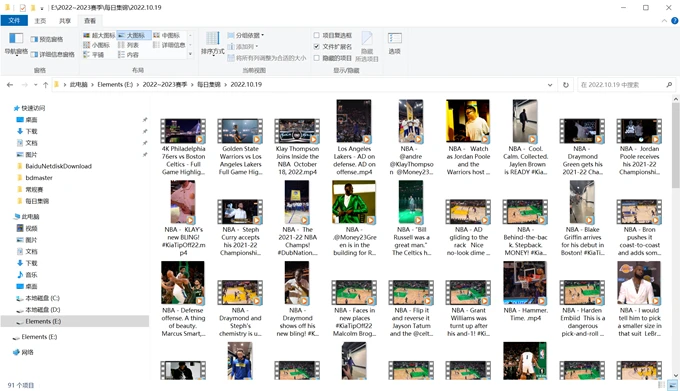
Task: Click 每日集锦 in the address breadcrumb
Action: coord(209,85)
